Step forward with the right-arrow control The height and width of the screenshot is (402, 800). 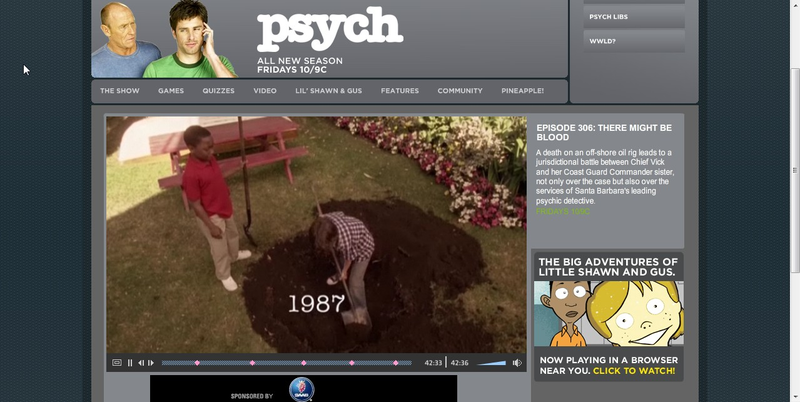[x=151, y=363]
